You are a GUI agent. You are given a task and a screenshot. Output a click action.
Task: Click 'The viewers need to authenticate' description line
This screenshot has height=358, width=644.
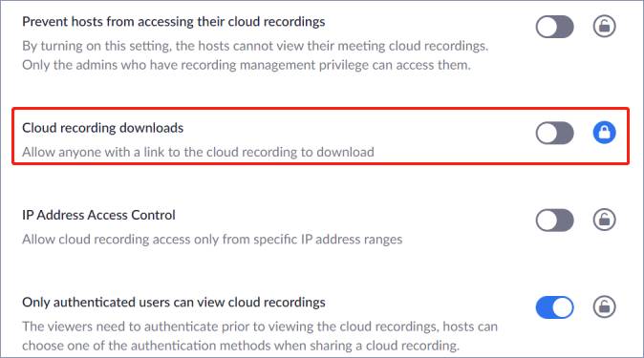click(x=260, y=326)
